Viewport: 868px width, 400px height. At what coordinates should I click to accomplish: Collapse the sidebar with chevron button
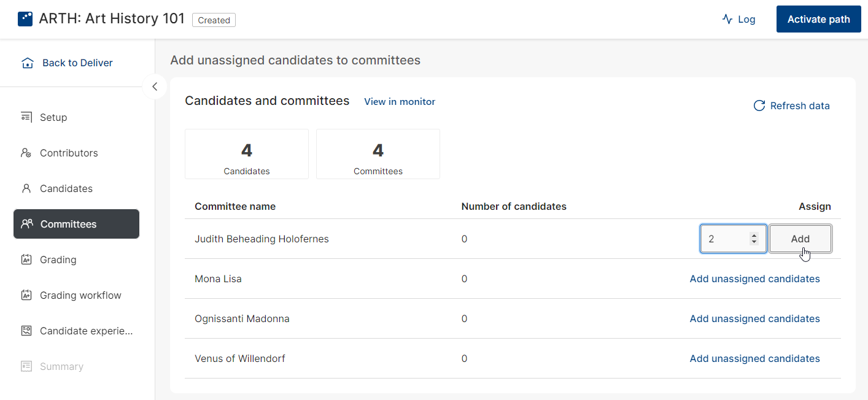(x=155, y=87)
